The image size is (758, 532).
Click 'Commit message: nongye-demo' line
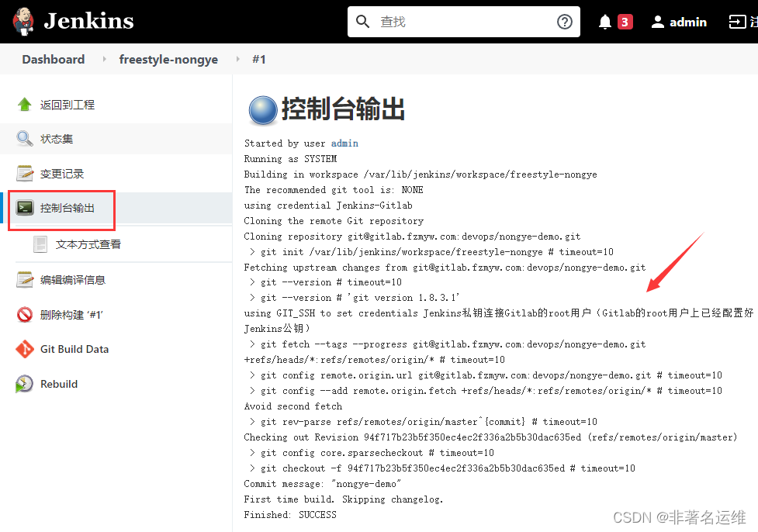tap(323, 483)
